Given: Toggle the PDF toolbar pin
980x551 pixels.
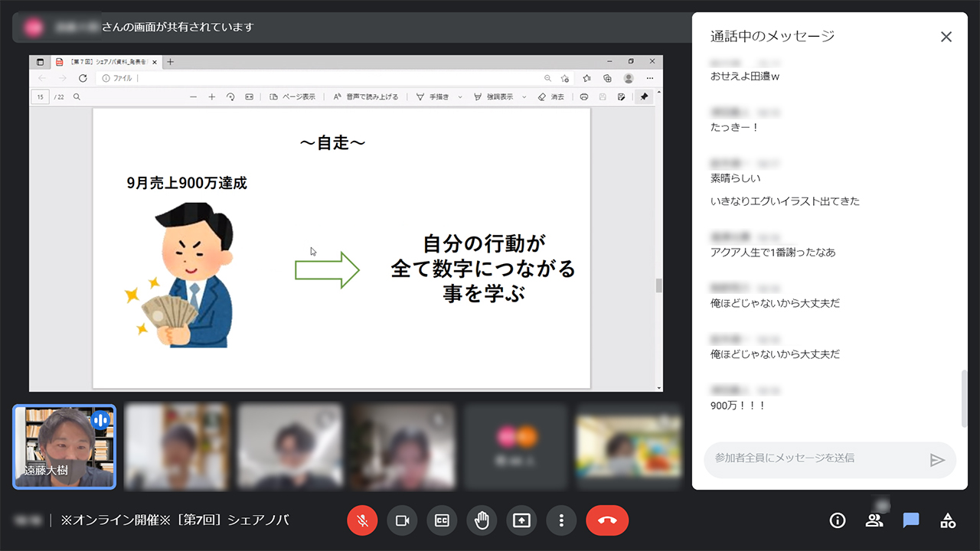Looking at the screenshot, I should 644,97.
